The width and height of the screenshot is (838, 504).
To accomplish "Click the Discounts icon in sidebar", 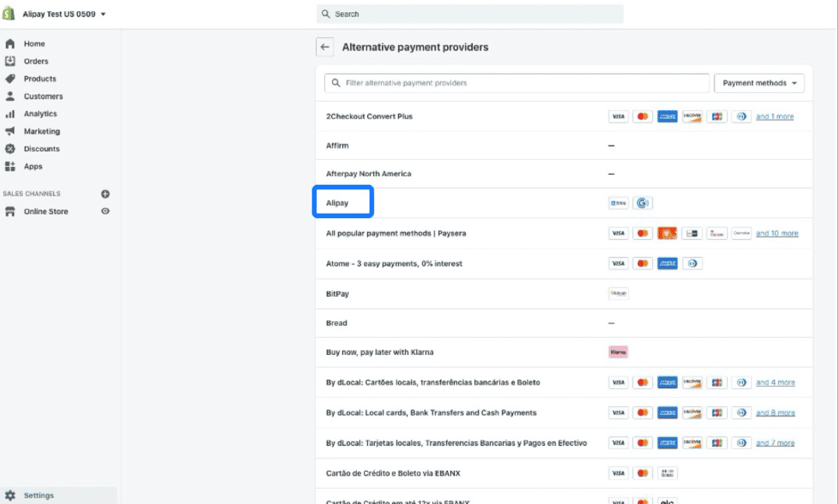I will 10,149.
